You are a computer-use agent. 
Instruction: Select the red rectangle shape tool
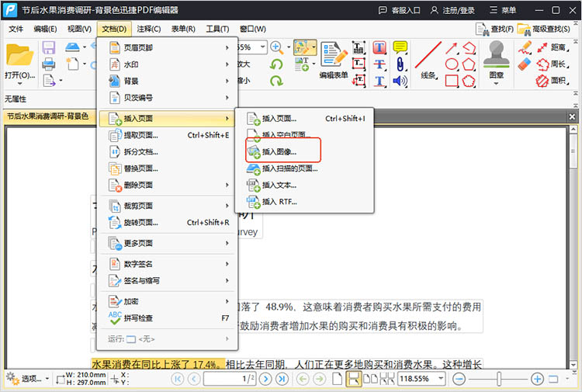(452, 81)
